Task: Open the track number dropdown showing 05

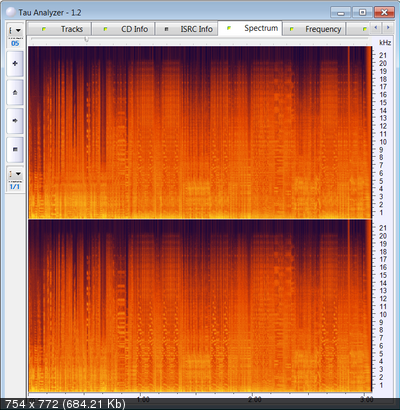Action: point(15,30)
